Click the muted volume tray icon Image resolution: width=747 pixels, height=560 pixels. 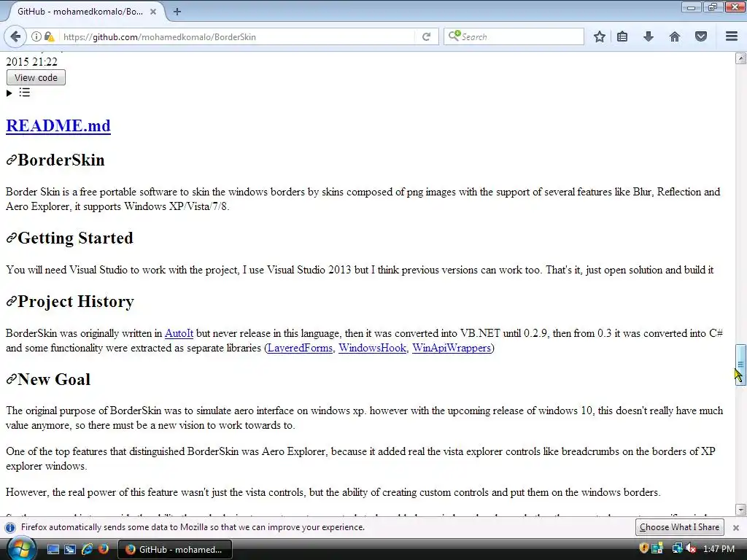691,548
